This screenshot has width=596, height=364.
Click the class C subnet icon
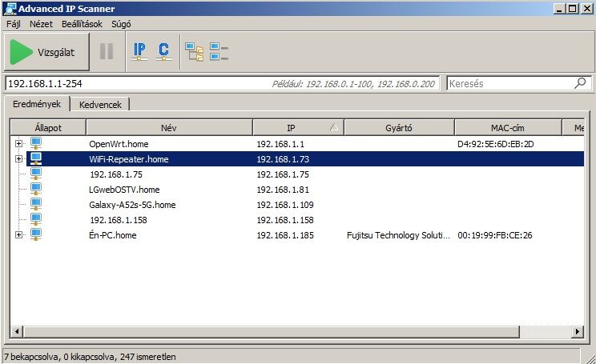[164, 51]
